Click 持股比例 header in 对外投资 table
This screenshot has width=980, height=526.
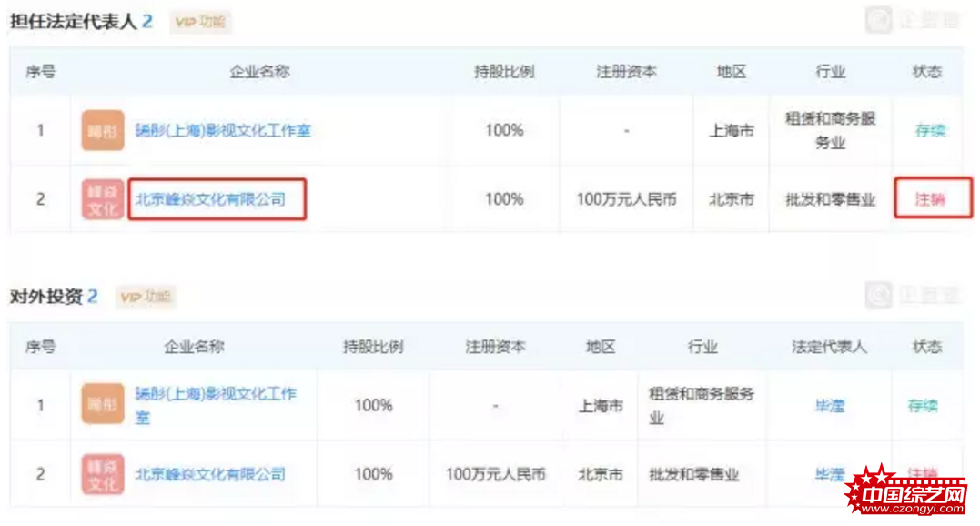(373, 347)
